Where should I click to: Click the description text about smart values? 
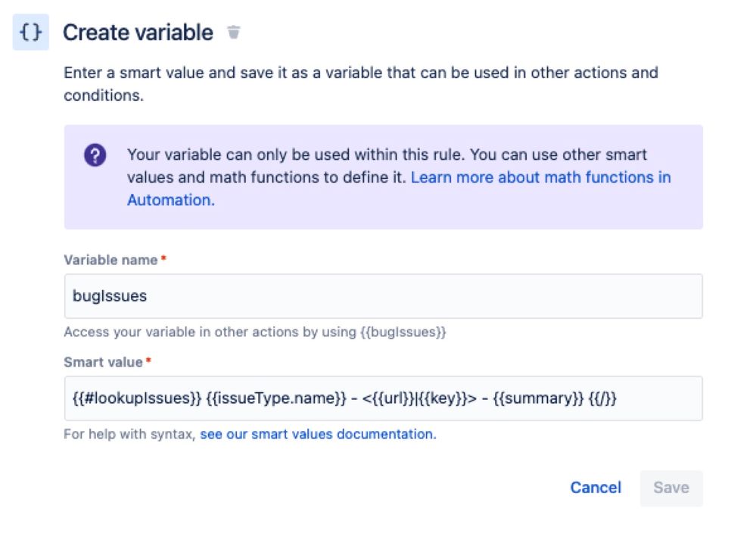(x=361, y=84)
